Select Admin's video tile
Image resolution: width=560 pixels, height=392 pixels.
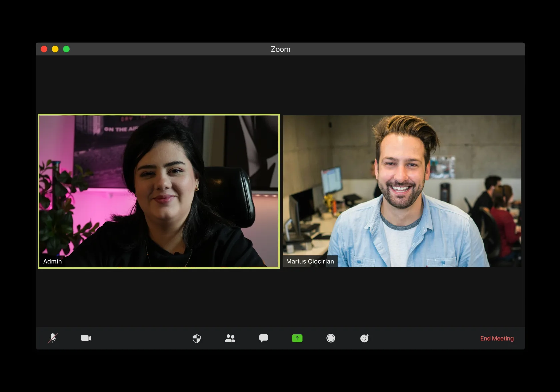tap(159, 191)
